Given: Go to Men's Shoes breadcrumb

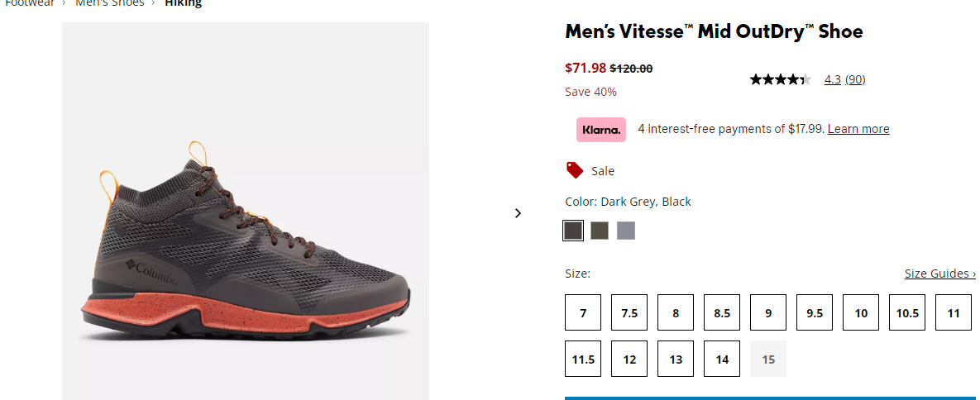Looking at the screenshot, I should coord(110,3).
